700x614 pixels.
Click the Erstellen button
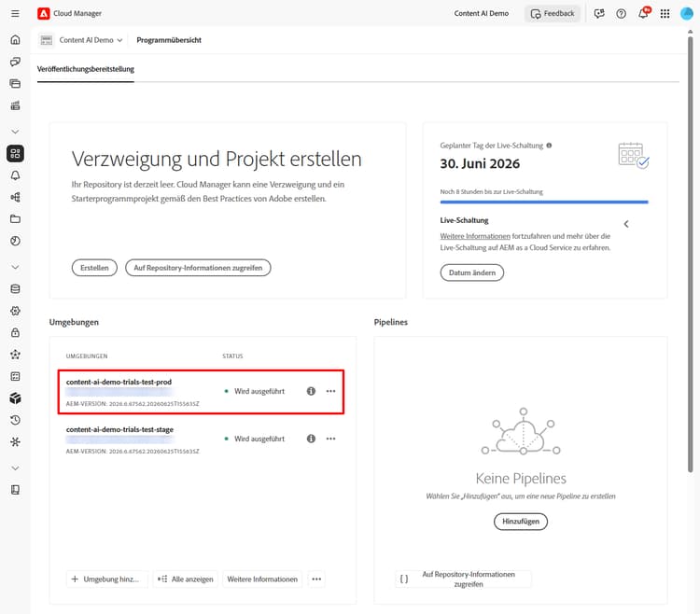[94, 268]
